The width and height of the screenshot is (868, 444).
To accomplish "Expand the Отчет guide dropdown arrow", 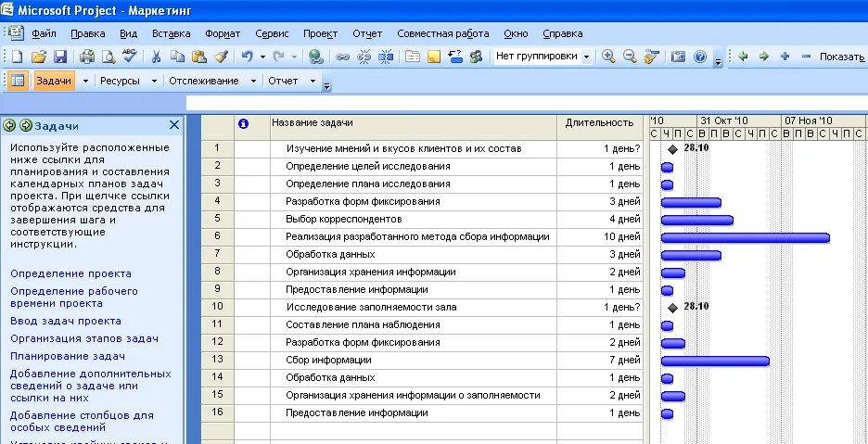I will pyautogui.click(x=313, y=82).
